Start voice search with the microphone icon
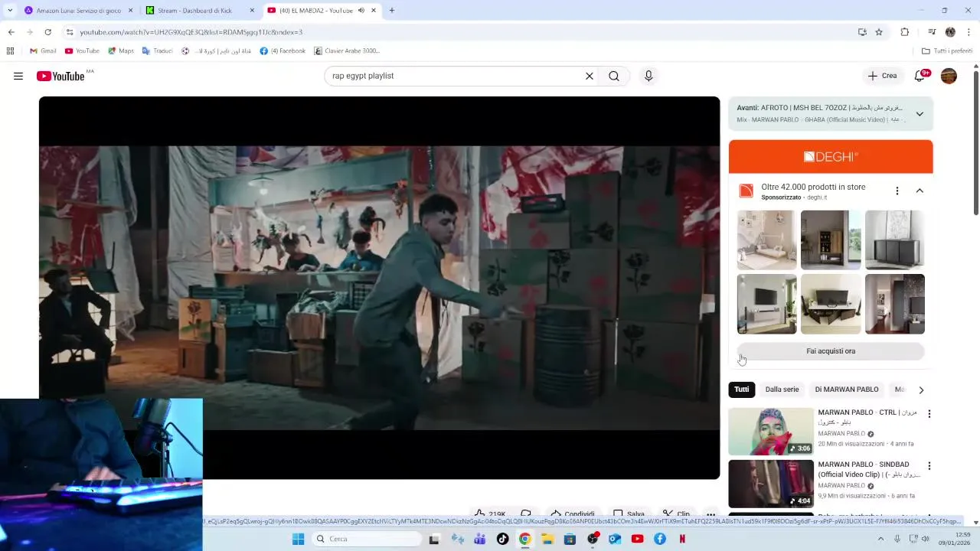The width and height of the screenshot is (980, 551). pos(648,76)
